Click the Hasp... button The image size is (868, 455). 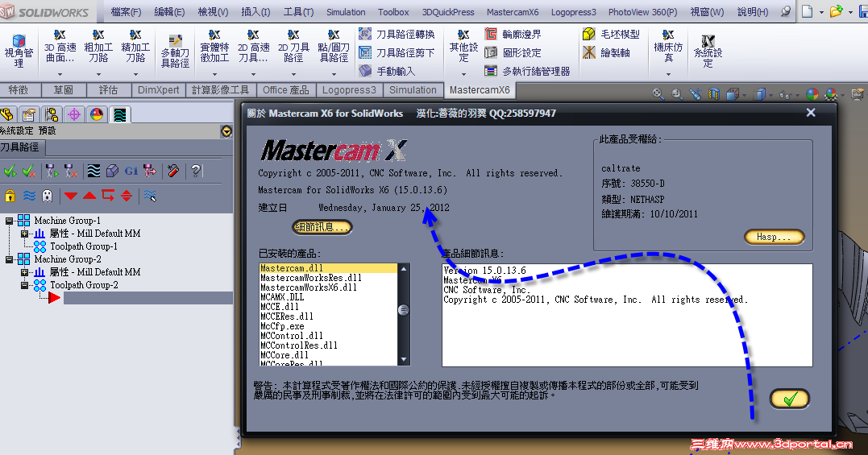[774, 237]
